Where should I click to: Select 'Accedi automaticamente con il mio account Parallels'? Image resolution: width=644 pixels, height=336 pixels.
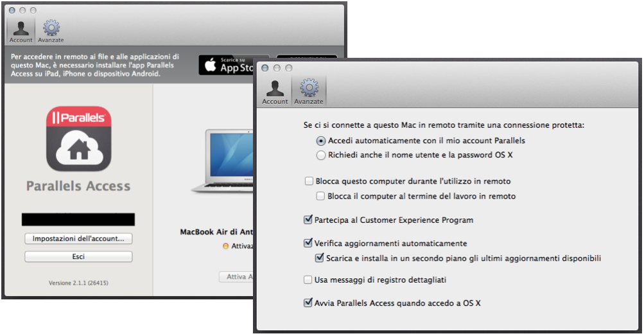pyautogui.click(x=321, y=141)
